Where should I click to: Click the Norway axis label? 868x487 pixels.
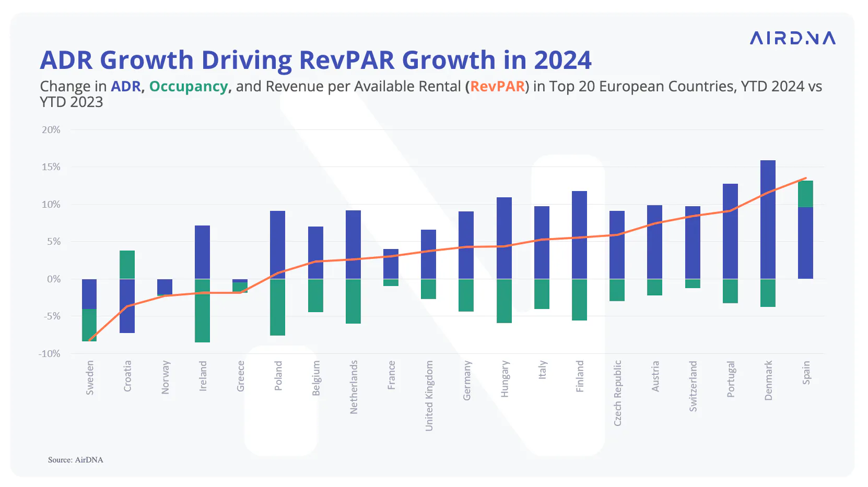coord(166,377)
